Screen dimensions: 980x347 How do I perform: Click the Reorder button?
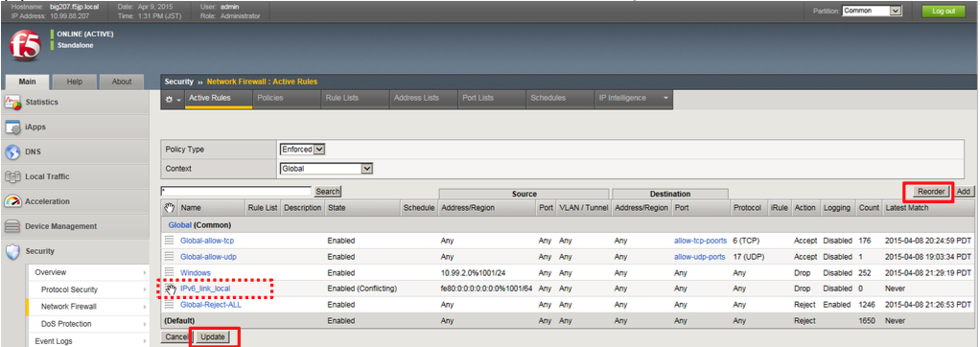point(930,192)
